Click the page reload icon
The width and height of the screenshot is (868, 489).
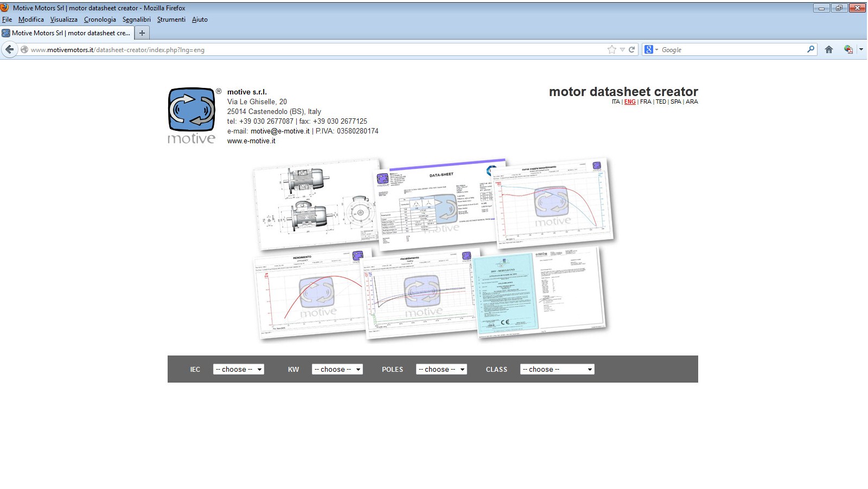pos(633,49)
